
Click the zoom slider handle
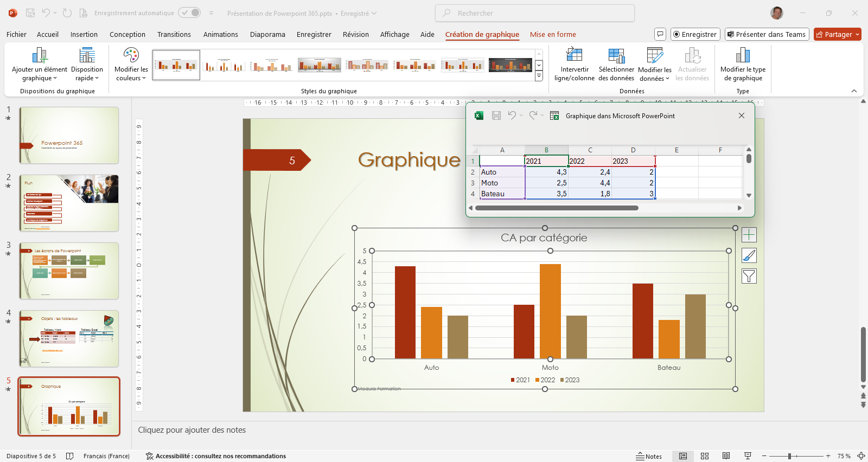[x=790, y=456]
